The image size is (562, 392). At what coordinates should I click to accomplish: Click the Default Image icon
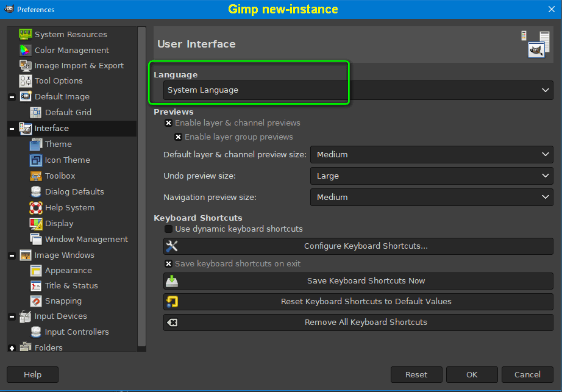[x=26, y=97]
